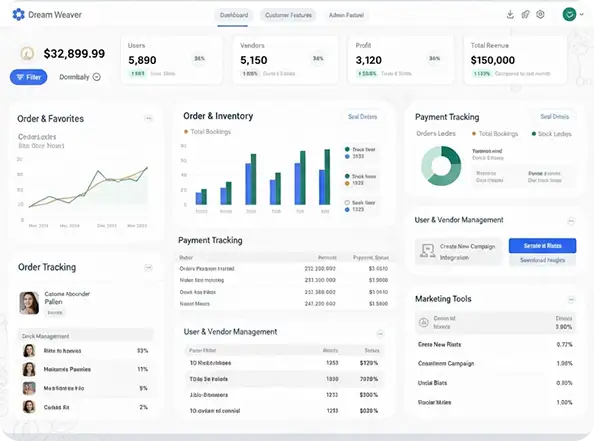Screen dimensions: 594x441
Task: Open Order Tracking more options menu
Action: (x=148, y=267)
